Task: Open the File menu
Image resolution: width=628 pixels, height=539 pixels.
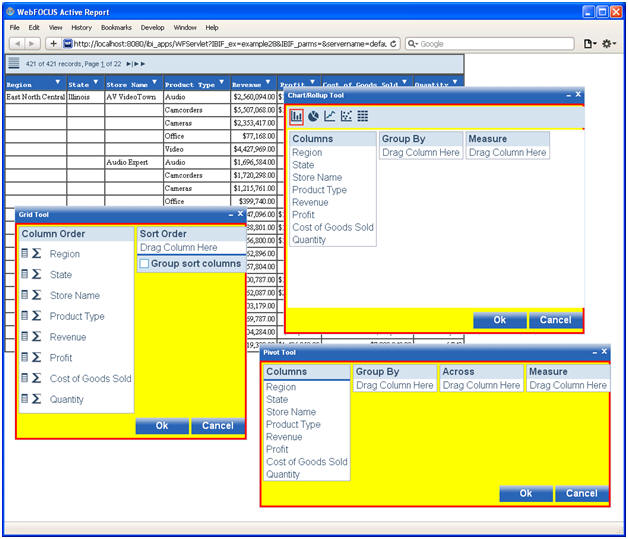Action: [14, 28]
